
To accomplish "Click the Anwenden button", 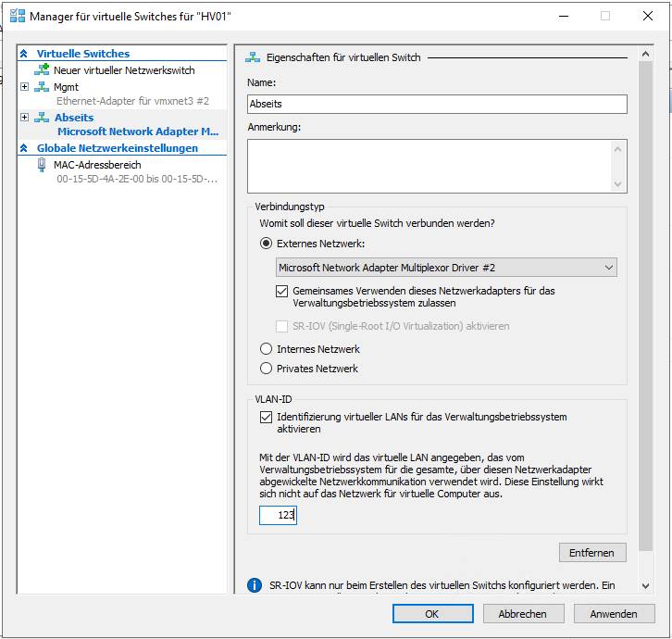I will tap(613, 614).
